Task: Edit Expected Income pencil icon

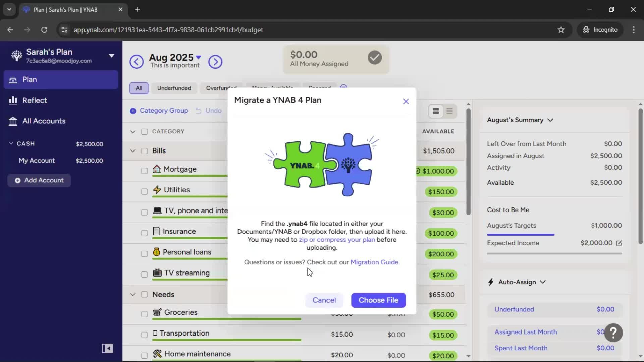Action: (x=619, y=243)
